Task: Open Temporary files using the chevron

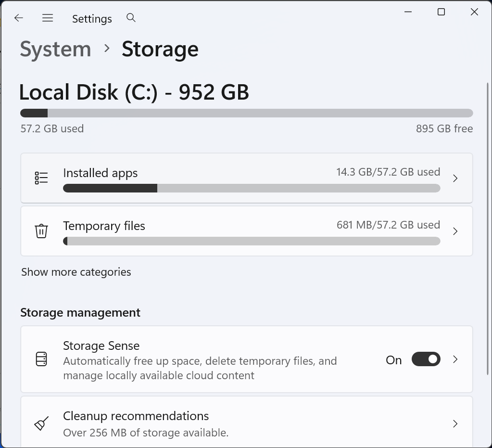Action: click(455, 231)
